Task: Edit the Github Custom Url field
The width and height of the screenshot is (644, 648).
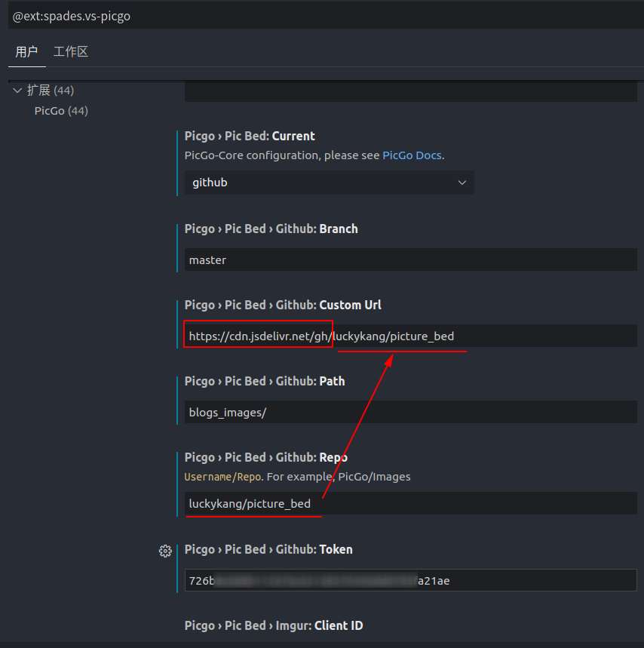Action: point(411,336)
